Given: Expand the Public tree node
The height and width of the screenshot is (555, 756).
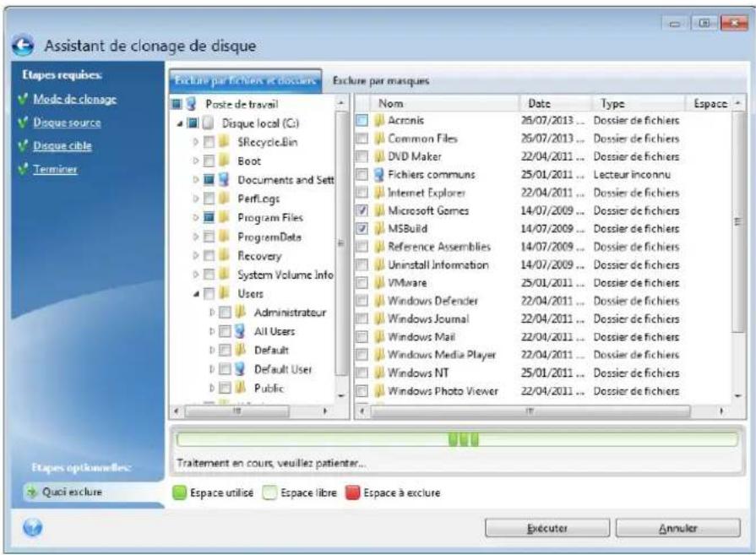Looking at the screenshot, I should click(x=212, y=388).
